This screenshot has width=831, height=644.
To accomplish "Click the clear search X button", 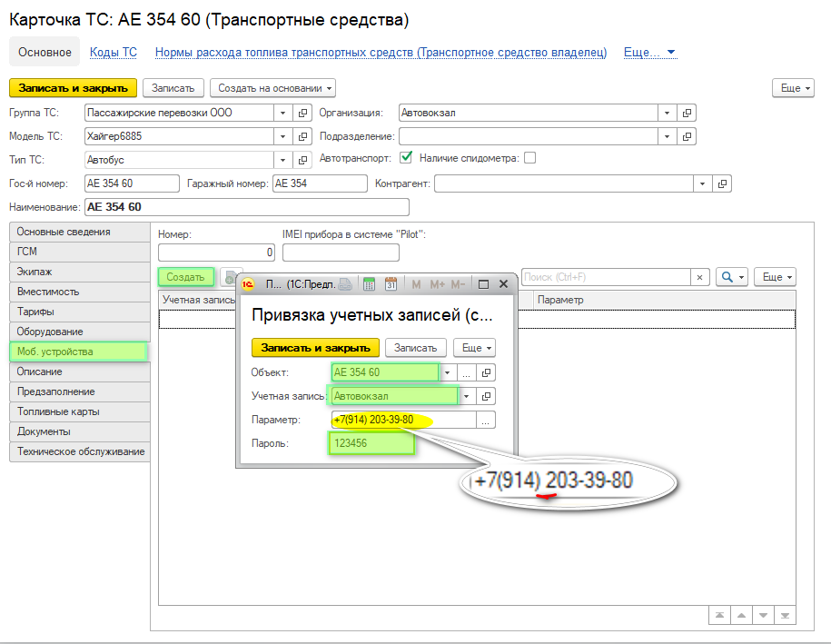I will coord(699,277).
